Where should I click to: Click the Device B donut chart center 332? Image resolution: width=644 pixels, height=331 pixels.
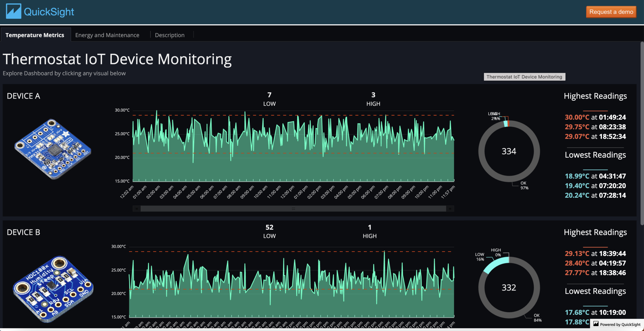pos(509,288)
